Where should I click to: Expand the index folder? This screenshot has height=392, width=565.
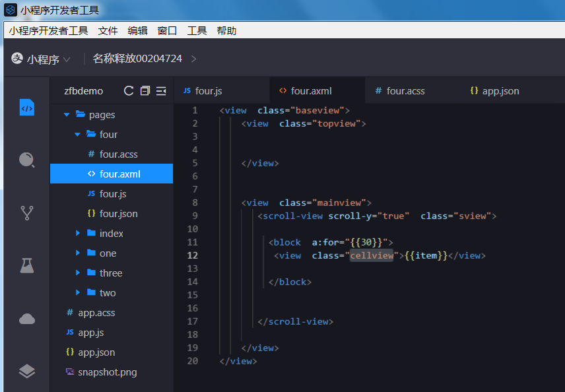77,234
